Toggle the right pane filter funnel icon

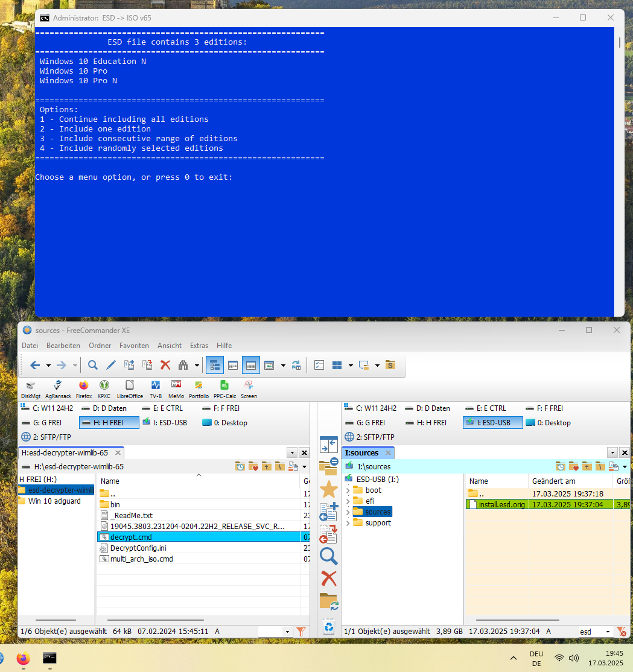click(621, 632)
